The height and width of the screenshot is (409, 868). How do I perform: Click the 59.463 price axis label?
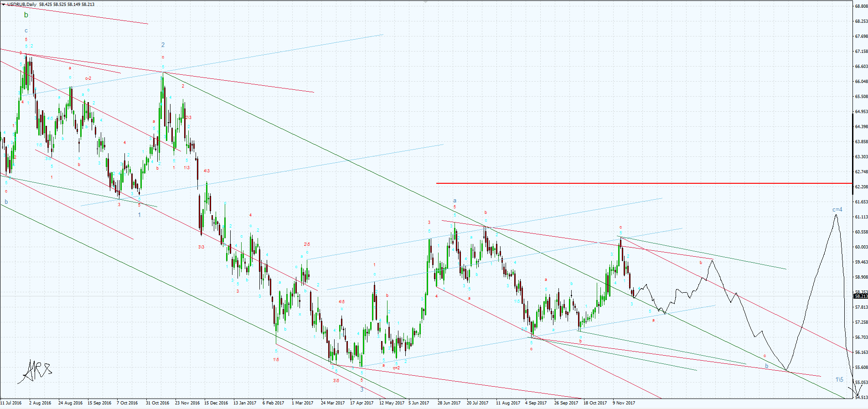point(861,262)
